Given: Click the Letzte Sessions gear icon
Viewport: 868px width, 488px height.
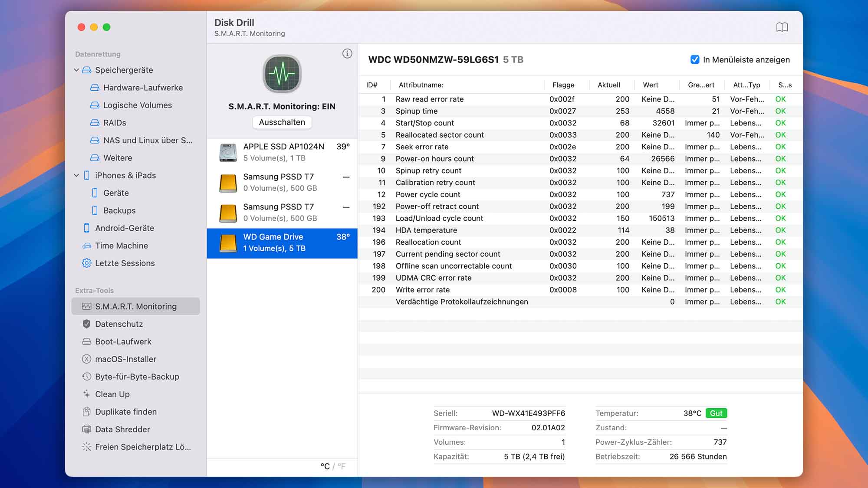Looking at the screenshot, I should click(87, 263).
